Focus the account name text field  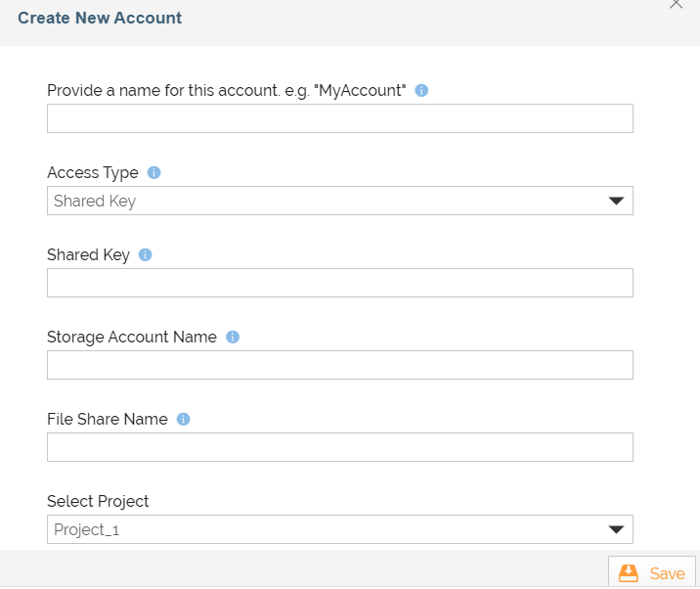(339, 118)
